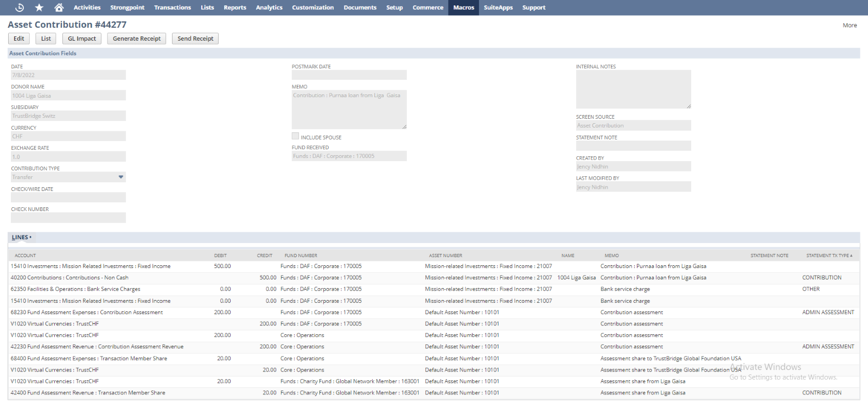Open the SuiteApps menu
The width and height of the screenshot is (868, 402).
coord(498,8)
